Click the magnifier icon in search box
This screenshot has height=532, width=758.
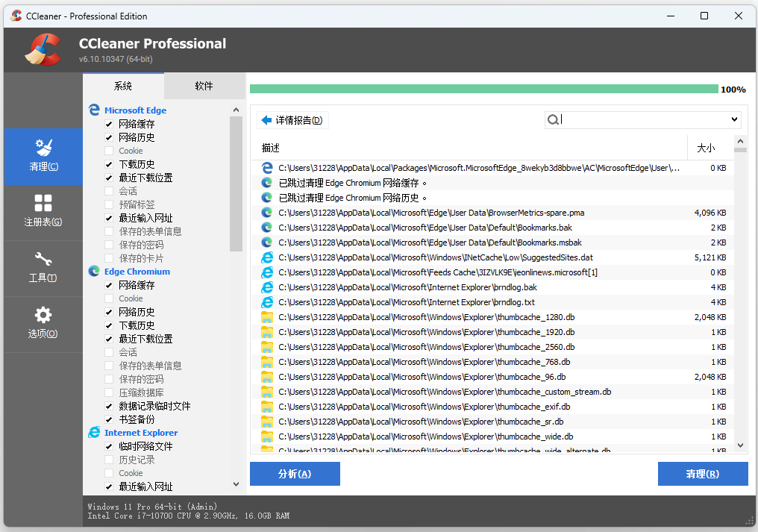(x=553, y=119)
